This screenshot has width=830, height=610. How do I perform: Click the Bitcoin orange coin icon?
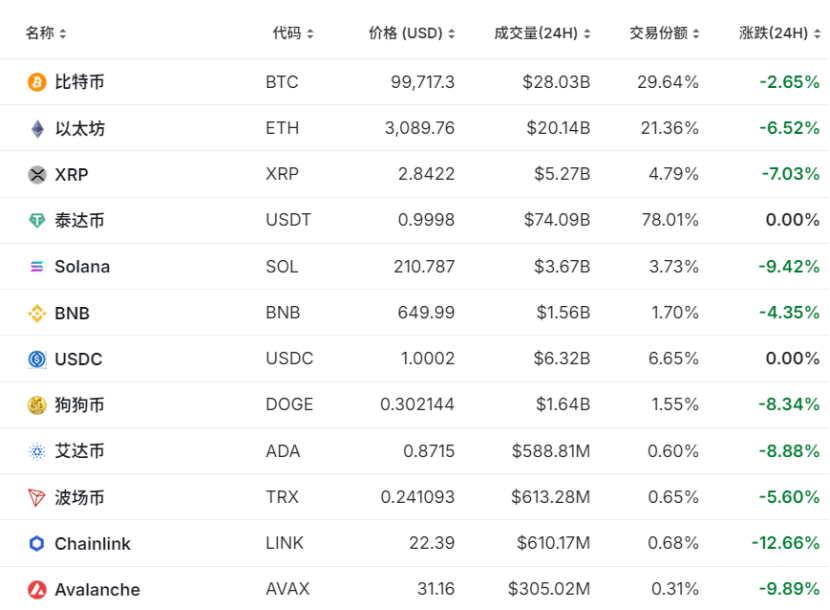[37, 82]
